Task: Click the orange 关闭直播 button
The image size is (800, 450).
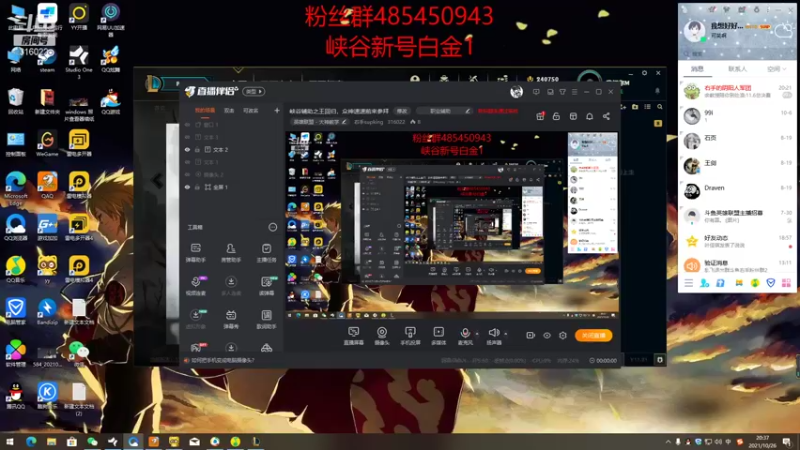Action: [593, 335]
